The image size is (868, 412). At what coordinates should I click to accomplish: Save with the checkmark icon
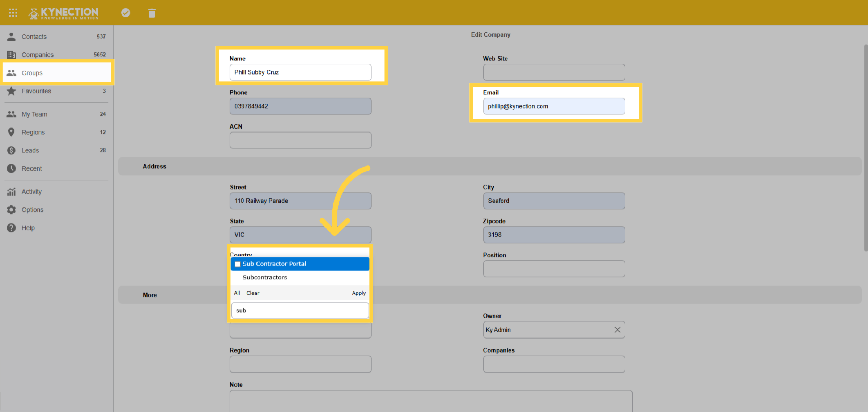pyautogui.click(x=125, y=13)
